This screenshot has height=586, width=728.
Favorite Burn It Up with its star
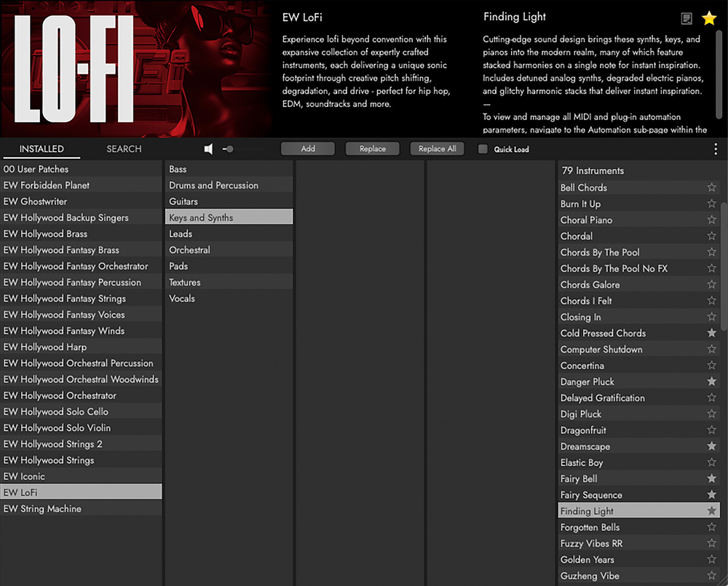tap(711, 203)
